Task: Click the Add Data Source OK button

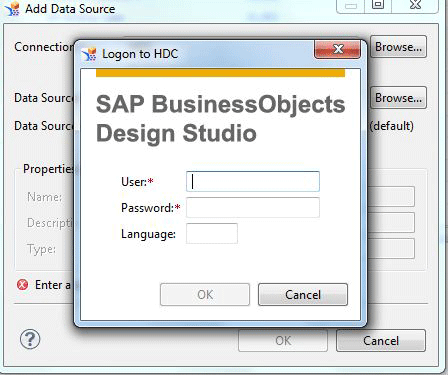Action: pyautogui.click(x=283, y=341)
